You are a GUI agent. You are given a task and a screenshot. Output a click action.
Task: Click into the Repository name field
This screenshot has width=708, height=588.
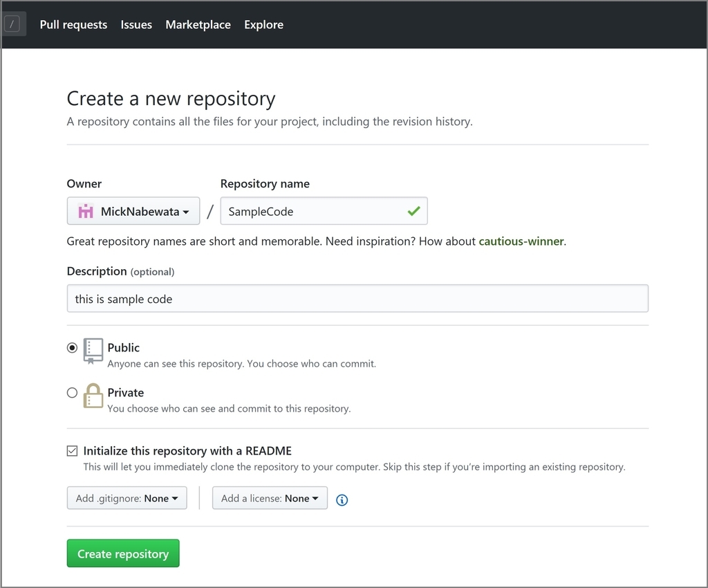(324, 211)
